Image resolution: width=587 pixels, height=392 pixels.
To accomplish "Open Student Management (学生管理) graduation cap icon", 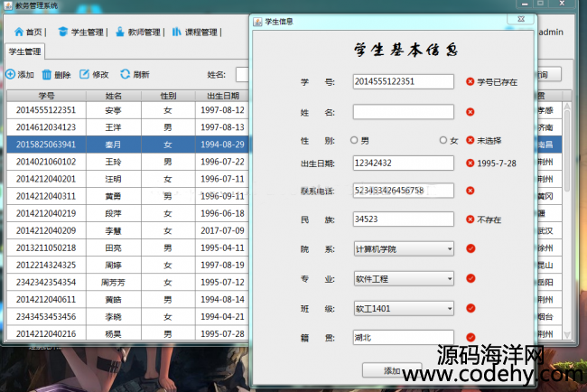I will coord(62,32).
